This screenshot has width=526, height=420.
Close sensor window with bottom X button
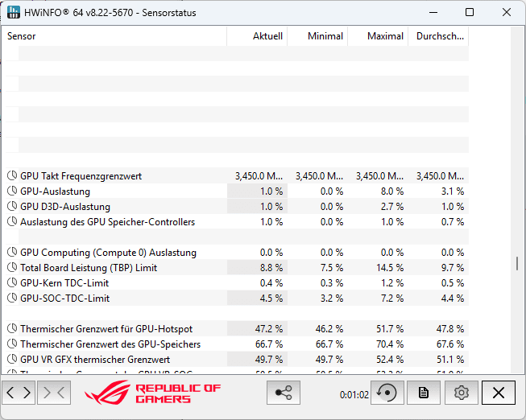coord(499,393)
